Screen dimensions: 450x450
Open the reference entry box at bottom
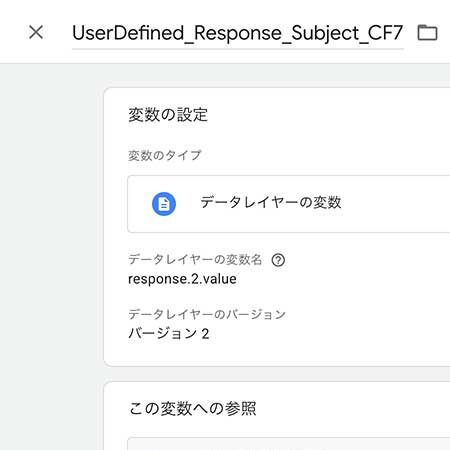[289, 444]
